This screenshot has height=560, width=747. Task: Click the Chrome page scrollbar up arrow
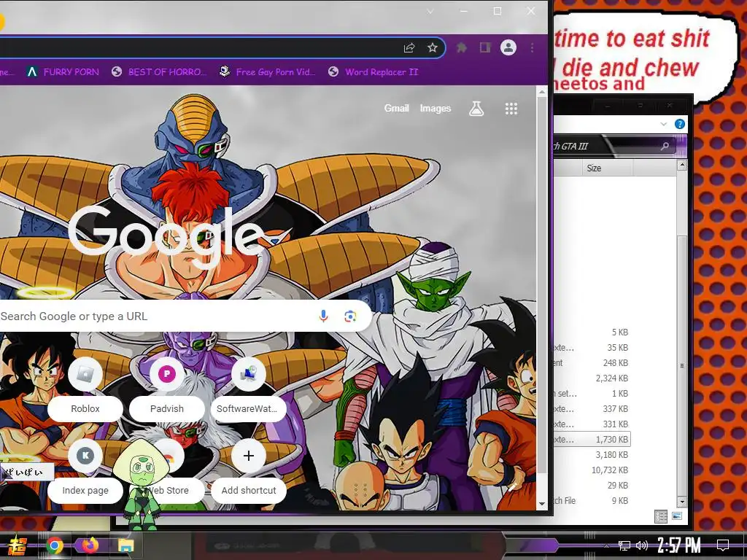[542, 91]
